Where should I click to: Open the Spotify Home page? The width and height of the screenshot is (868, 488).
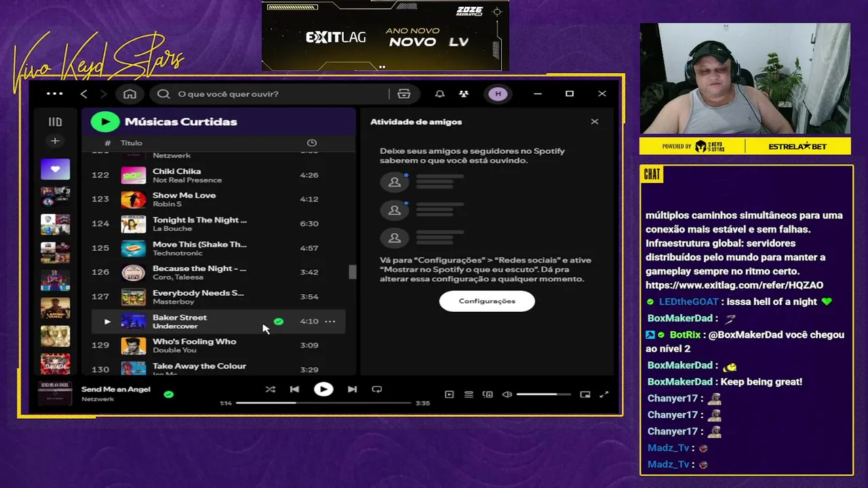130,94
